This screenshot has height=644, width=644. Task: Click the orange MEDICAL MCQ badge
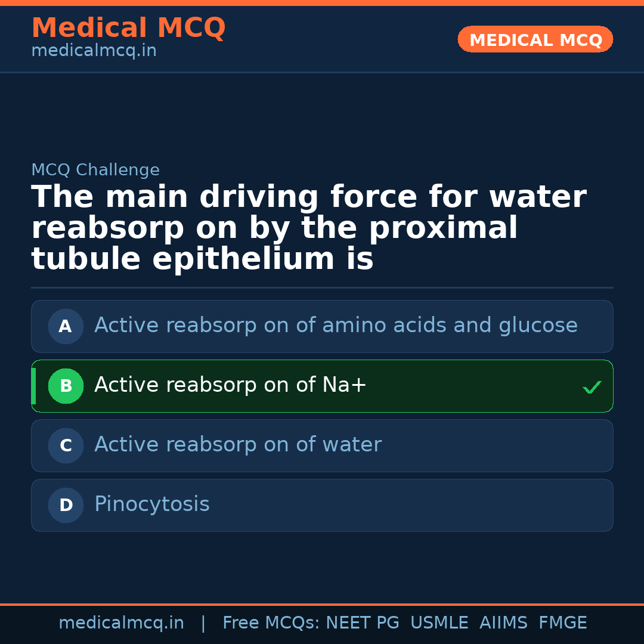(535, 40)
